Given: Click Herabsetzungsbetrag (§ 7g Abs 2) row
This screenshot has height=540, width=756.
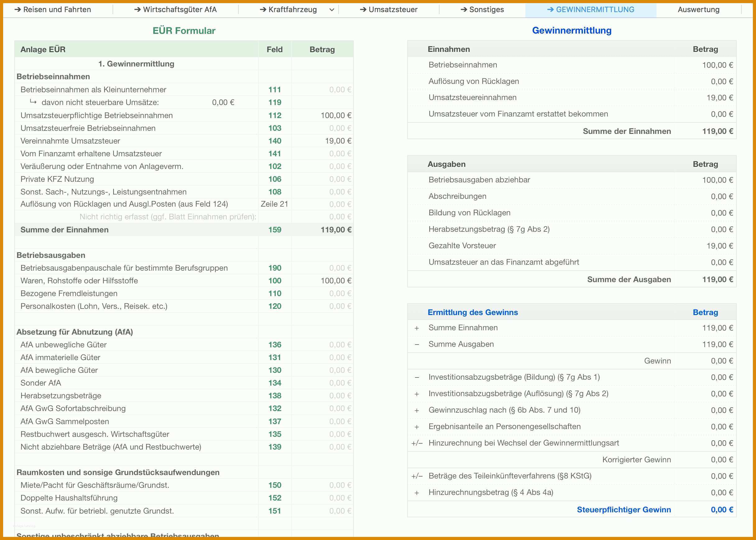Looking at the screenshot, I should tap(572, 229).
